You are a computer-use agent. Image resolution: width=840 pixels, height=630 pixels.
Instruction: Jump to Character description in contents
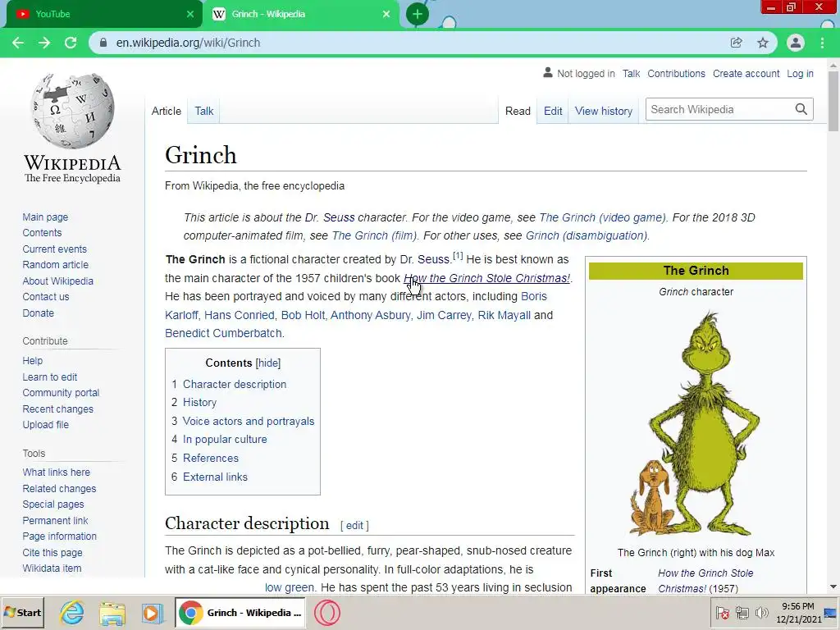tap(235, 384)
